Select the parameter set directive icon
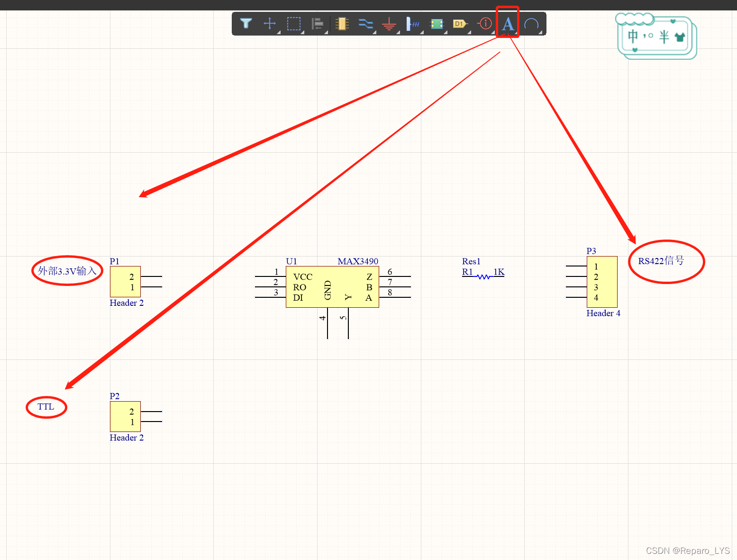Screen dimensions: 737x560 click(485, 23)
